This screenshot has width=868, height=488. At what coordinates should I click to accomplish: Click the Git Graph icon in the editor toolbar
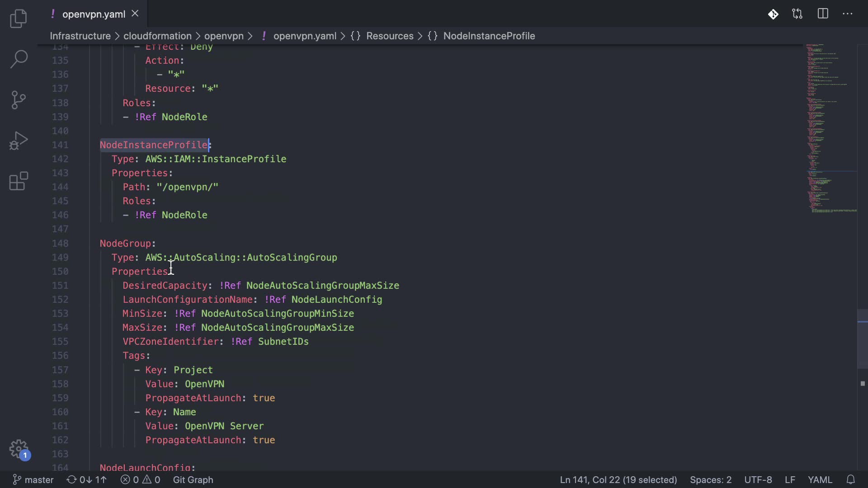point(773,14)
